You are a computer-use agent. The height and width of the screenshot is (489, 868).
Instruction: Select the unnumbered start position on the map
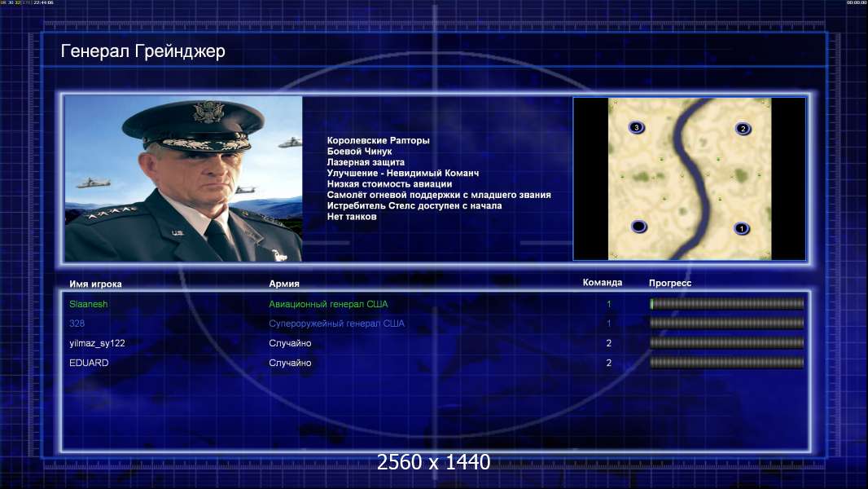pyautogui.click(x=639, y=227)
